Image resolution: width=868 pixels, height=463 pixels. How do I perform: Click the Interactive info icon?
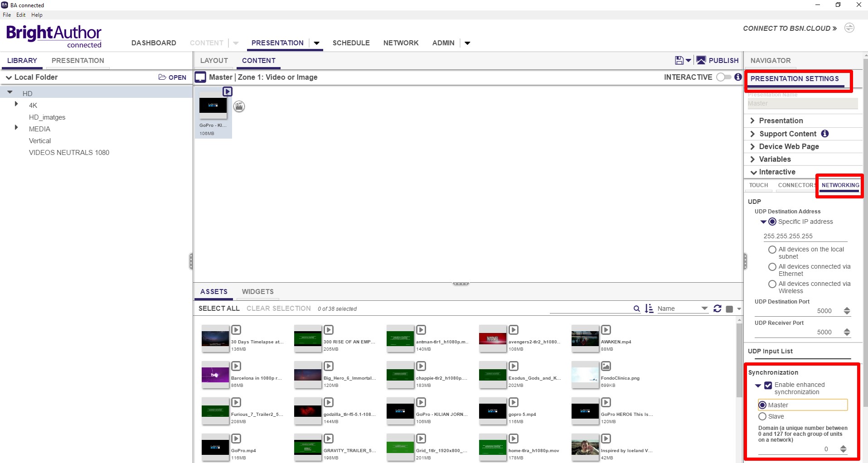coord(738,77)
